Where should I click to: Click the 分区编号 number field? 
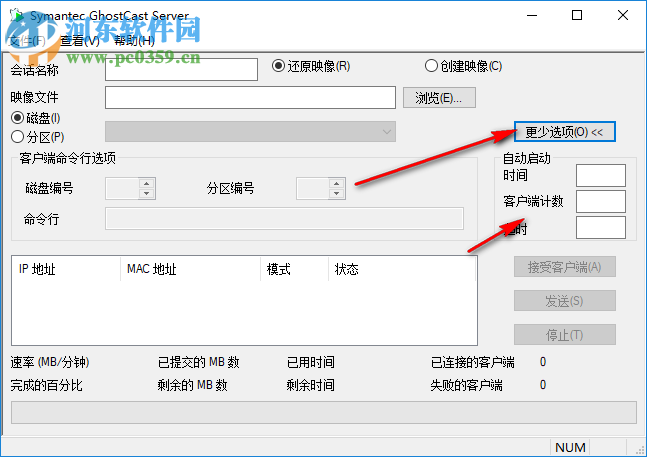coord(312,188)
